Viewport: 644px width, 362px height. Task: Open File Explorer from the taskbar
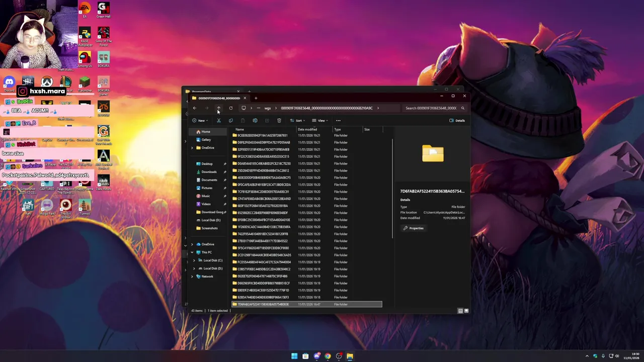click(350, 356)
